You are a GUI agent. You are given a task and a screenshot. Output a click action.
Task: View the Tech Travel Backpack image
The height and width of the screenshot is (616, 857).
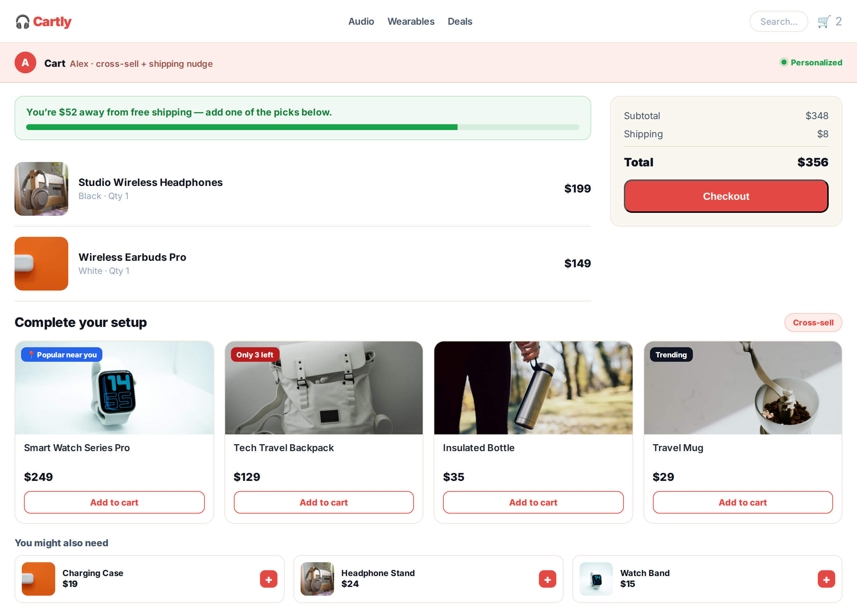pos(324,388)
